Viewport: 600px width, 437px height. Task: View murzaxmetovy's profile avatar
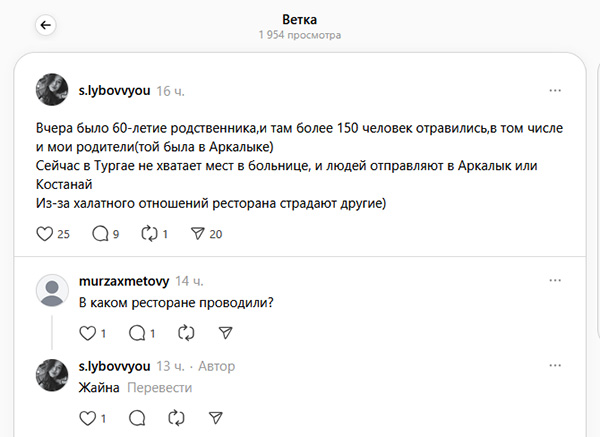click(52, 290)
